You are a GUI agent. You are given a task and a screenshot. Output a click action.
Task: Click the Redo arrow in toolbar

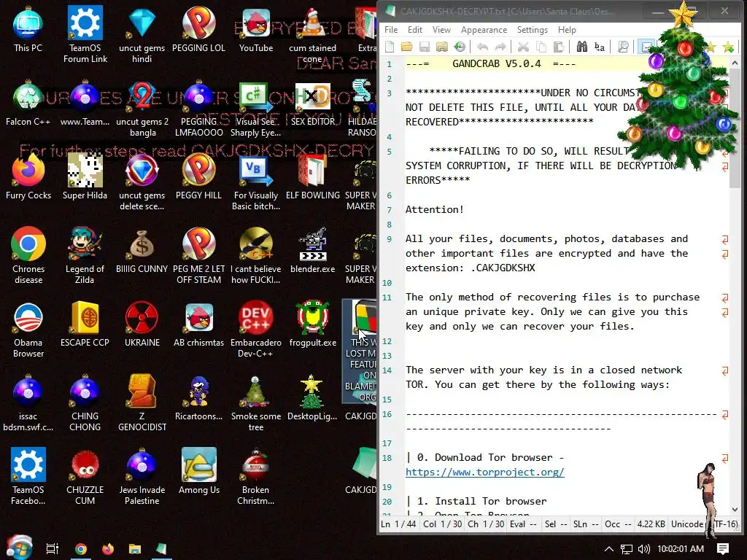coord(500,47)
